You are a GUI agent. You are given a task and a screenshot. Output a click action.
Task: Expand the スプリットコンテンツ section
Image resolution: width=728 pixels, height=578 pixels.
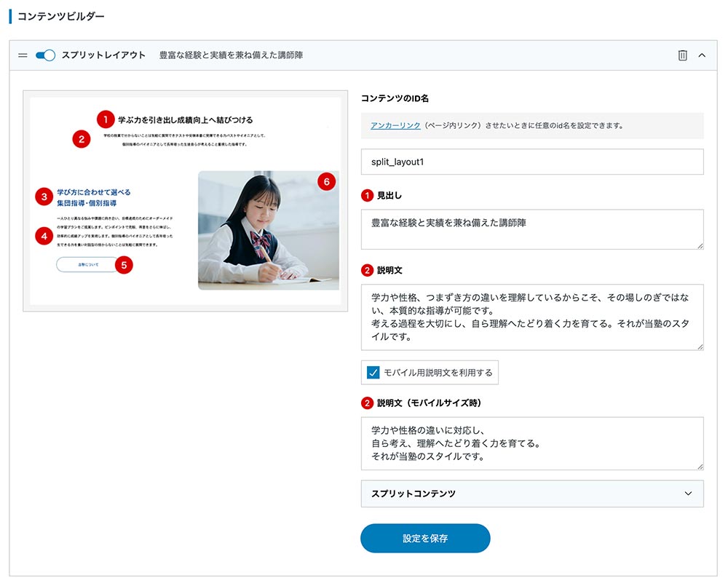[531, 494]
